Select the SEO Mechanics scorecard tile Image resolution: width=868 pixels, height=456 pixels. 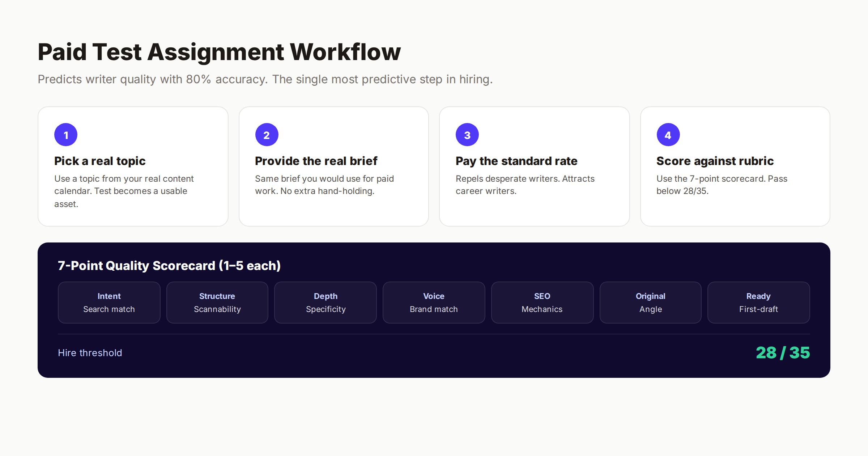[542, 303]
